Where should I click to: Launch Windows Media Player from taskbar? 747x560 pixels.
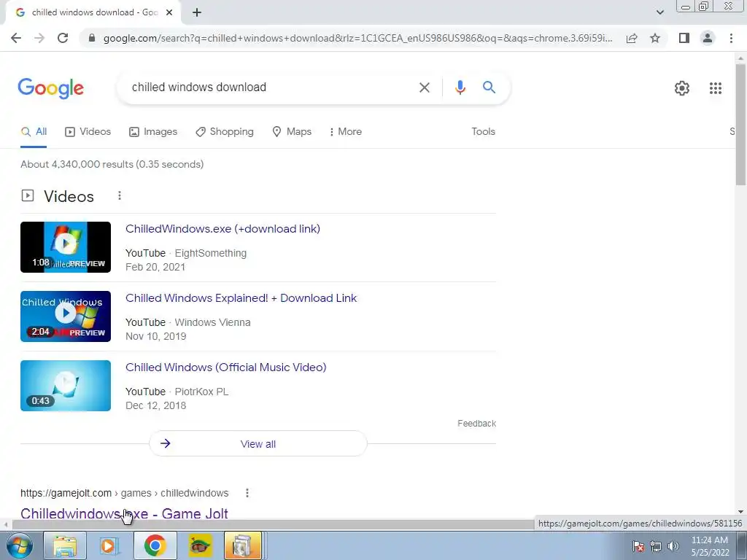(109, 545)
